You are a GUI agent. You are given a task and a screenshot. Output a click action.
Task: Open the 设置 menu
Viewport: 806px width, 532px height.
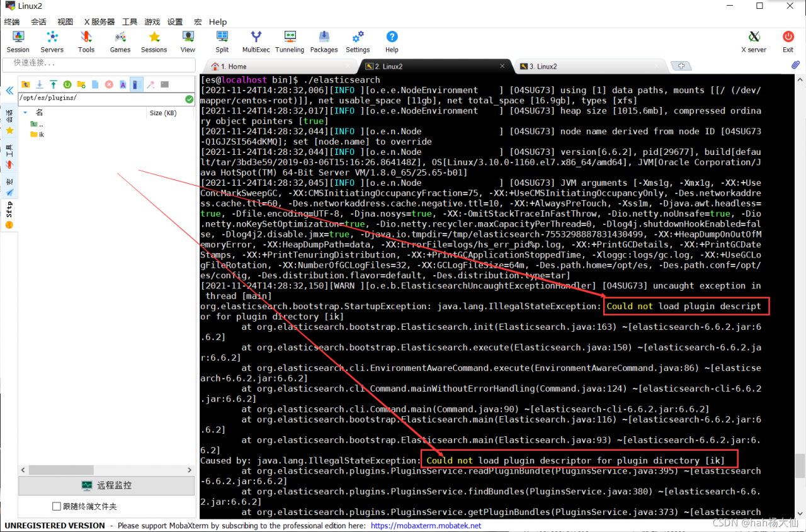tap(175, 21)
